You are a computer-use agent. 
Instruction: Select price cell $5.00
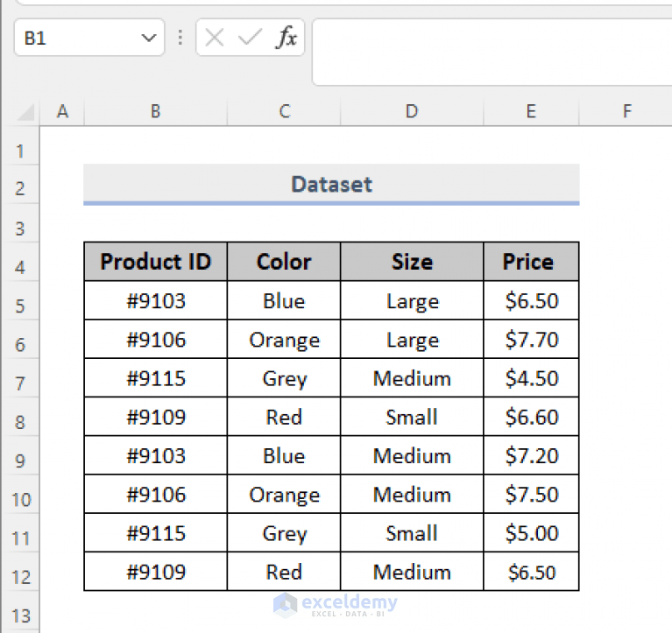531,533
